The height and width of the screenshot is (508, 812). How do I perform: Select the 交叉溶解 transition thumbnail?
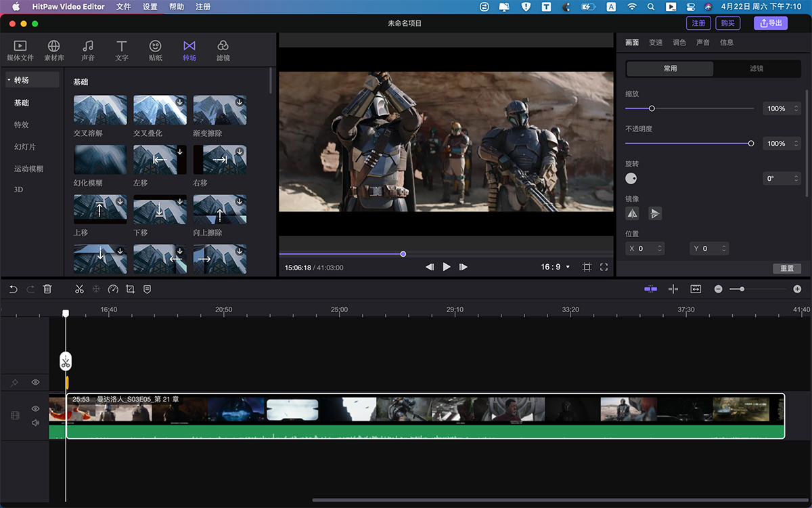pos(100,110)
